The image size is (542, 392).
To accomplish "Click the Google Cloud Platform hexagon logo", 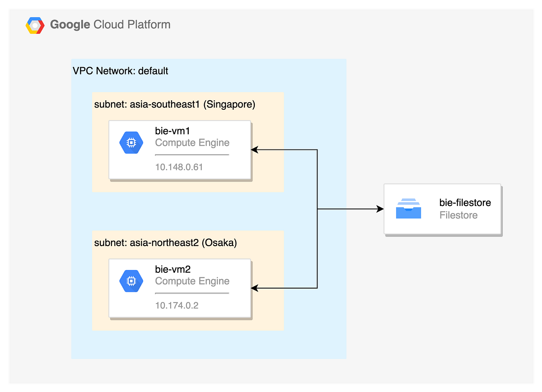I will tap(34, 24).
